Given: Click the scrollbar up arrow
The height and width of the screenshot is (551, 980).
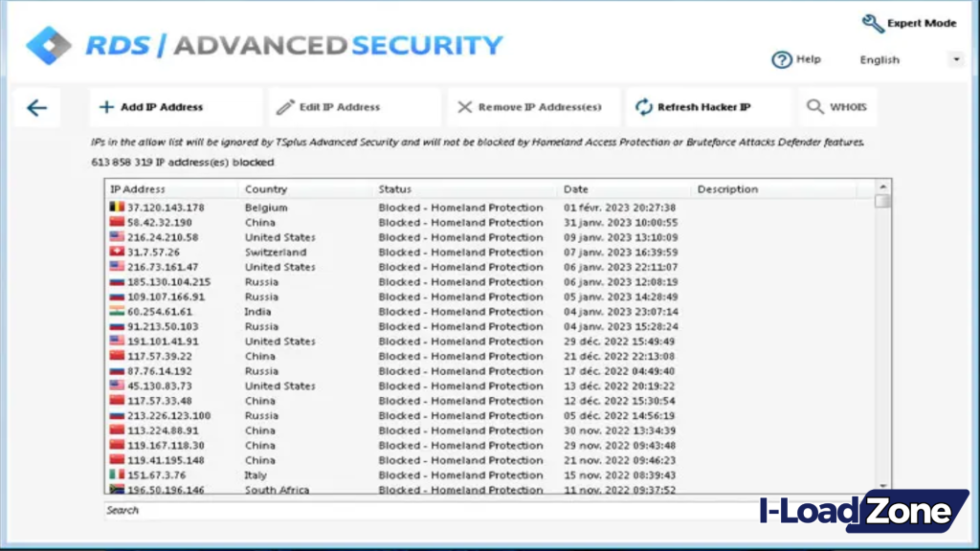Looking at the screenshot, I should click(882, 186).
